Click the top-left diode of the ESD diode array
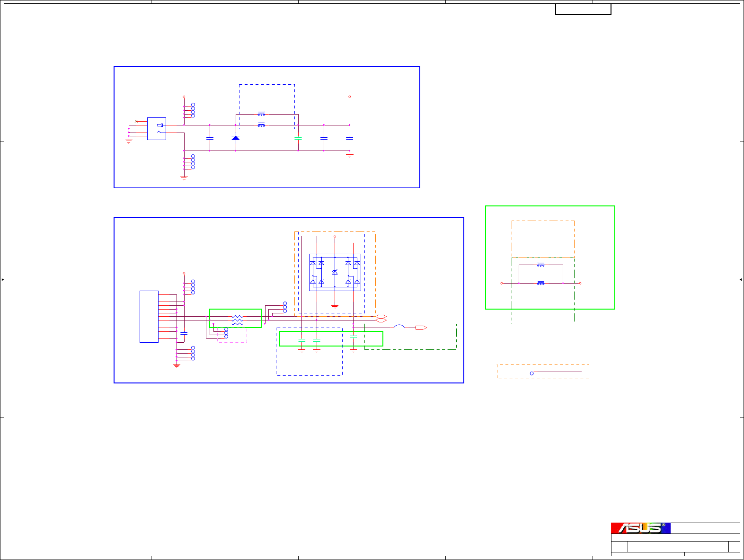Image resolution: width=744 pixels, height=560 pixels. (312, 263)
